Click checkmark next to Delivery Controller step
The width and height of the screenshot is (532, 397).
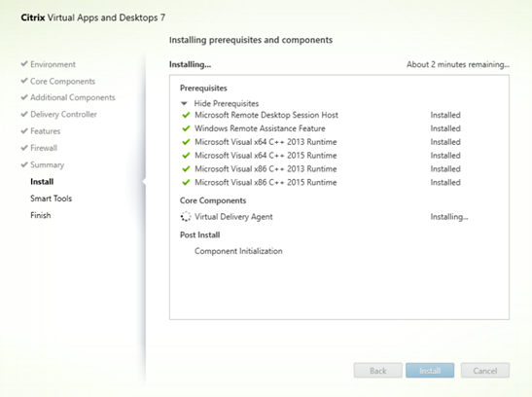(x=24, y=115)
